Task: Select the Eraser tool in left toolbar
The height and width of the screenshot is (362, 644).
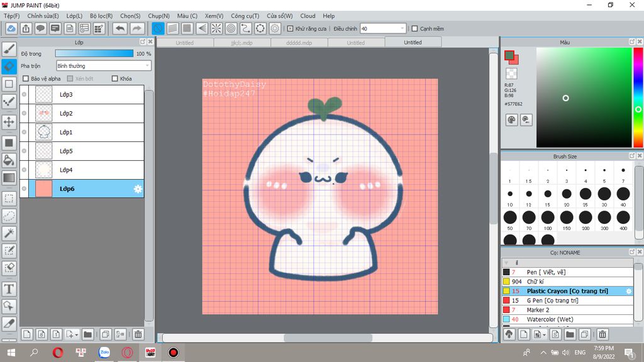Action: pos(9,66)
